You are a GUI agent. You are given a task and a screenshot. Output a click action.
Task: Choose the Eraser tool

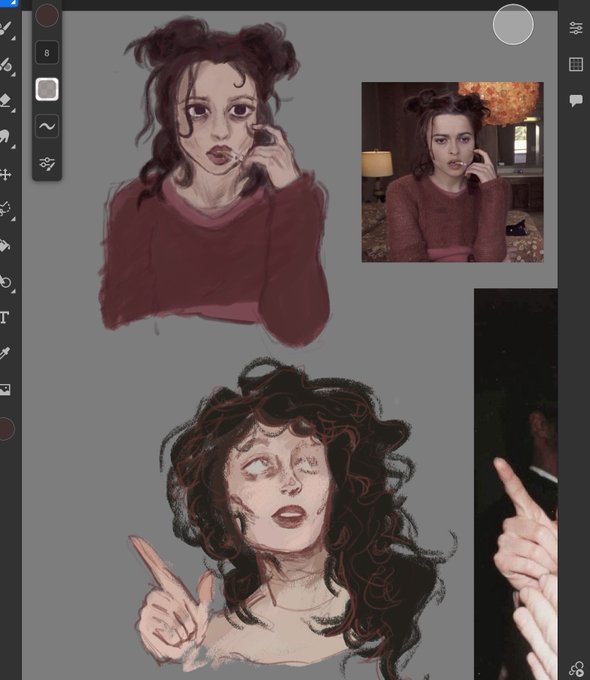tap(5, 101)
